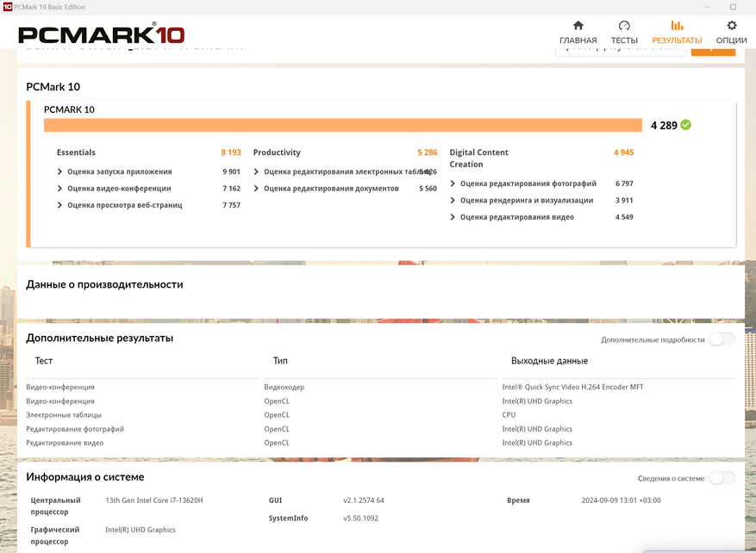Click the Productivity score 5 286

(x=428, y=152)
